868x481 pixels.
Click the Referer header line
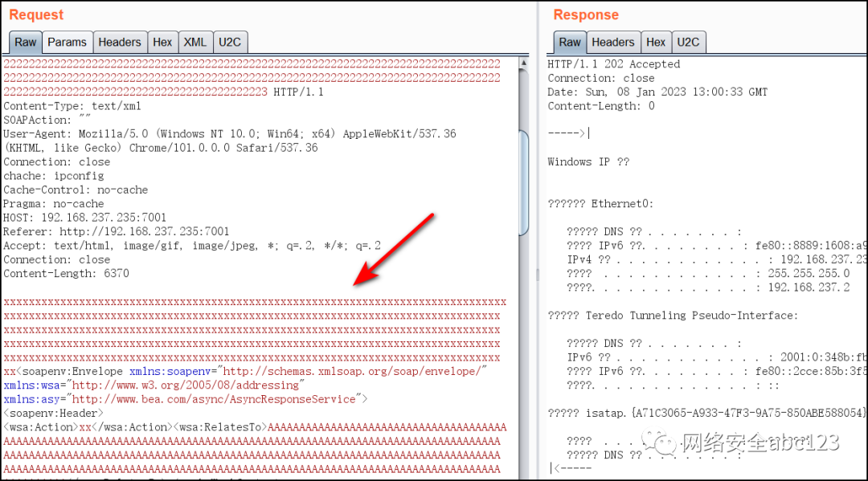coord(117,231)
